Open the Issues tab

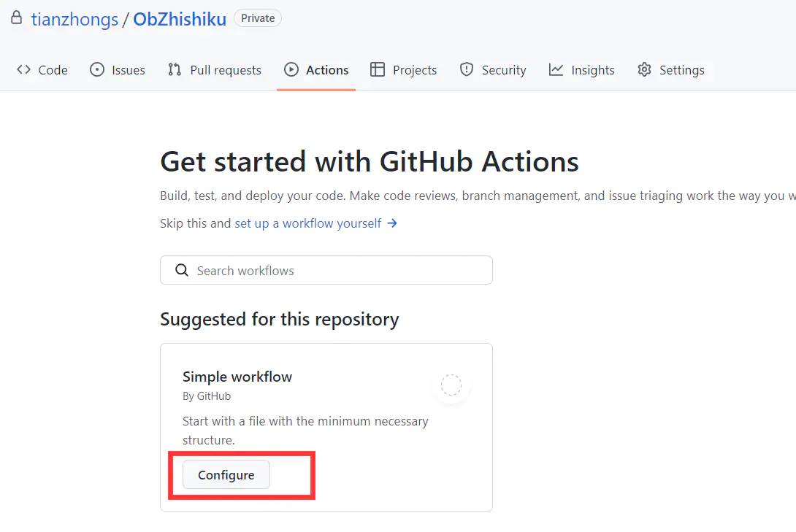[128, 70]
